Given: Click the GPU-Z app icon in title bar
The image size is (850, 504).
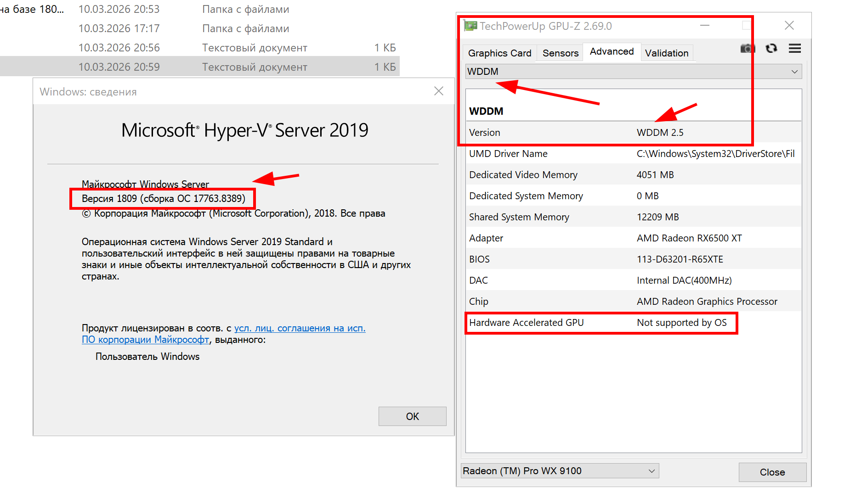Looking at the screenshot, I should pos(470,26).
